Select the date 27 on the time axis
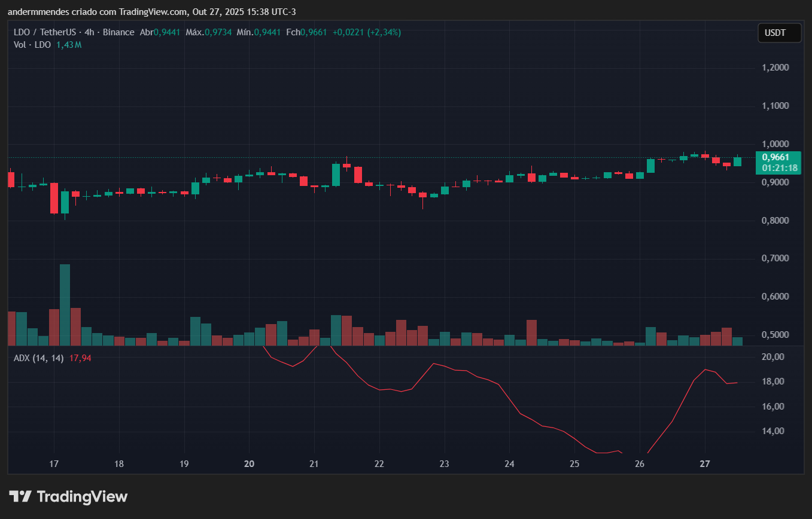Viewport: 812px width, 519px height. pyautogui.click(x=704, y=464)
